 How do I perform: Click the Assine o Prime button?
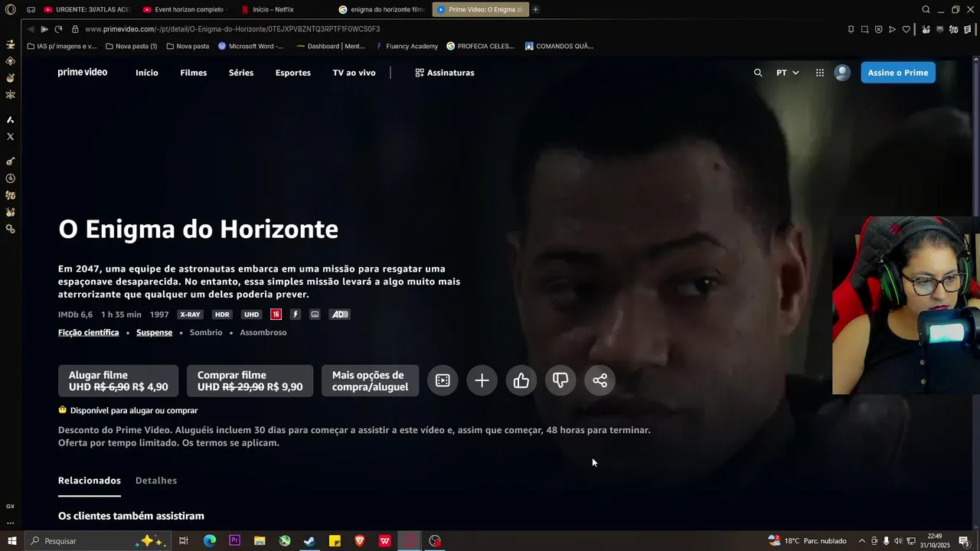coord(898,73)
